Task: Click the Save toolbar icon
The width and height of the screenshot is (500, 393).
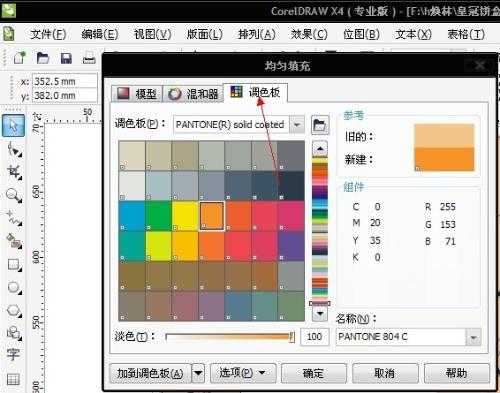Action: (66, 58)
